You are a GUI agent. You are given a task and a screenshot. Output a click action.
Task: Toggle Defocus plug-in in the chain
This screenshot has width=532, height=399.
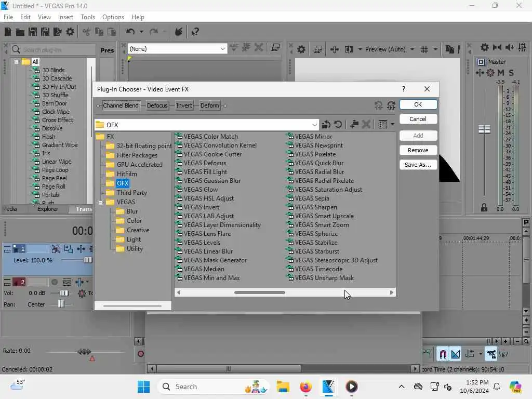coord(157,105)
